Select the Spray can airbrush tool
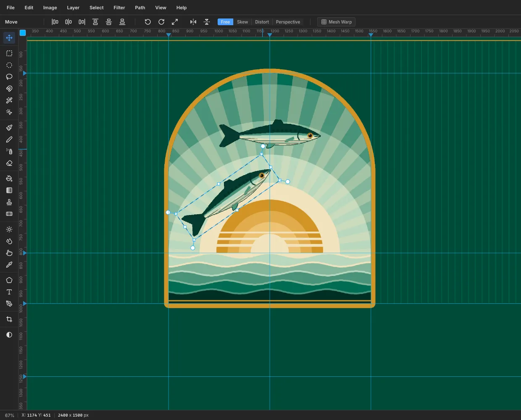The width and height of the screenshot is (521, 420). [x=9, y=151]
